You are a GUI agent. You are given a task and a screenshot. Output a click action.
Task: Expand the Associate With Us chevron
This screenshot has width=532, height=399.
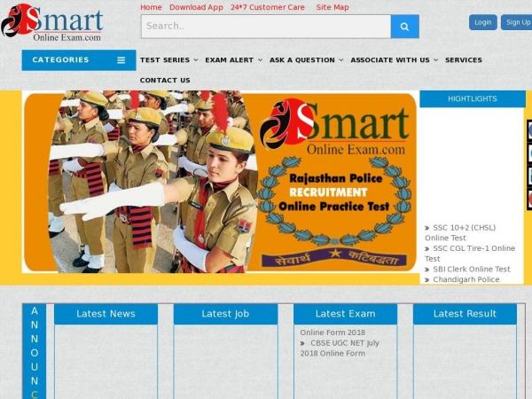pos(436,60)
